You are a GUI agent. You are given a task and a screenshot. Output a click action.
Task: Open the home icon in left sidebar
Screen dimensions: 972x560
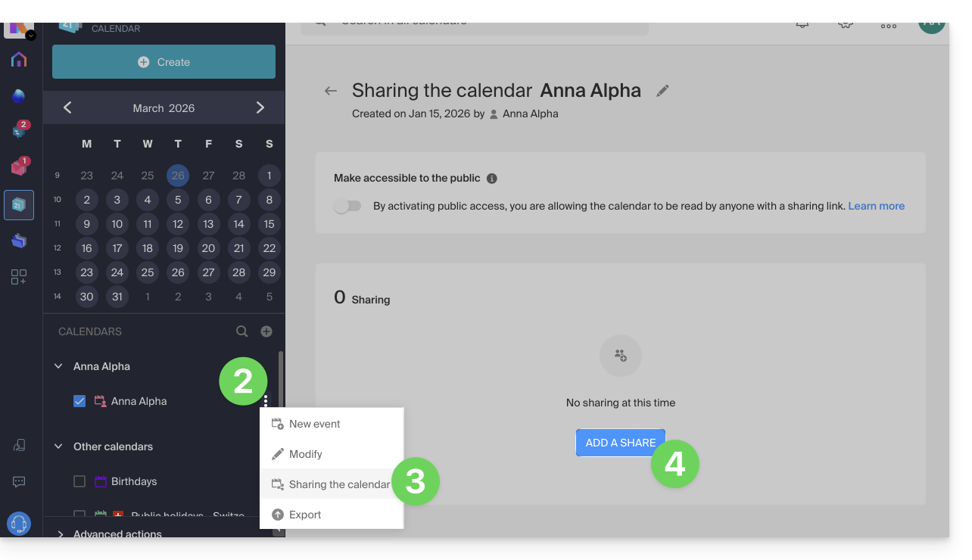(x=19, y=60)
